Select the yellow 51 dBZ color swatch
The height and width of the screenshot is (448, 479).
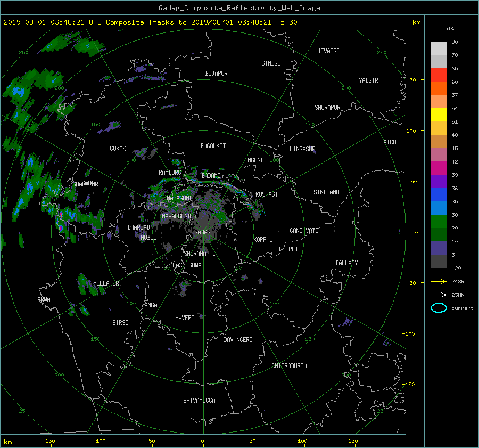pos(439,115)
